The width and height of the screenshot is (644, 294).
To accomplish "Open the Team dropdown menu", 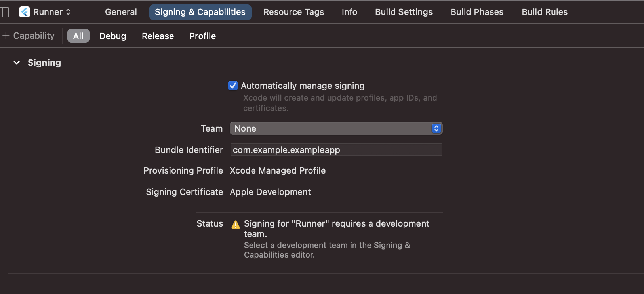I will click(336, 128).
